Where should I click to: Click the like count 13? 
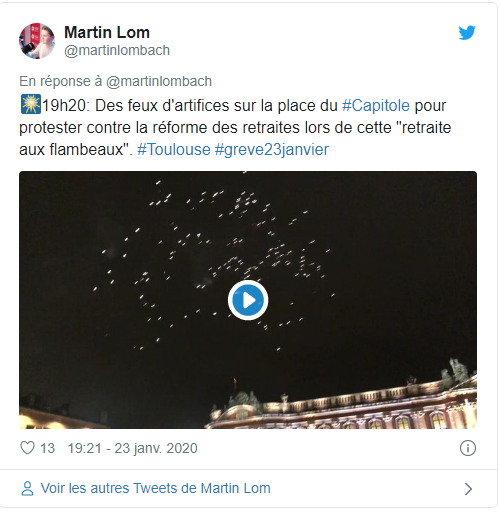point(47,448)
